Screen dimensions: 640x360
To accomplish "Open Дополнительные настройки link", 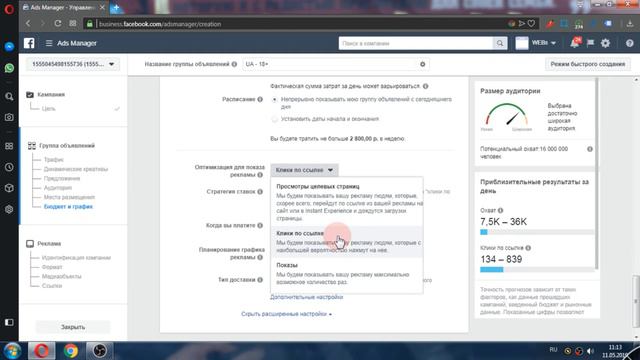I will click(307, 297).
